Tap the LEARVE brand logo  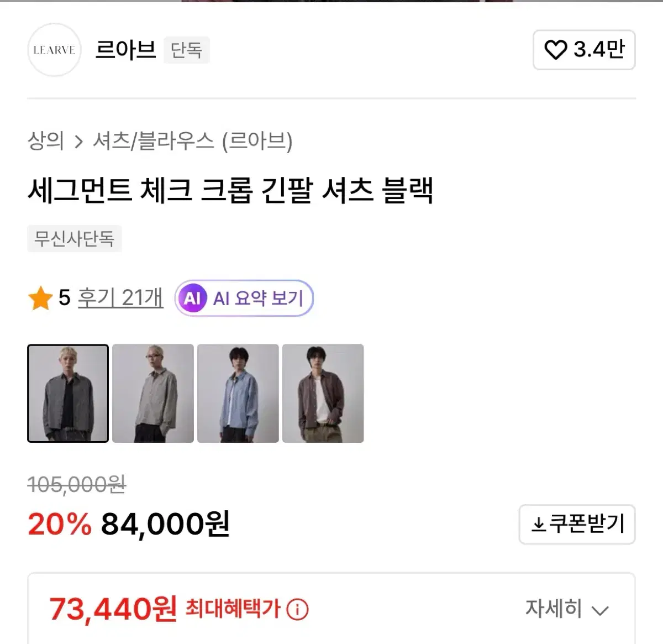coord(54,50)
